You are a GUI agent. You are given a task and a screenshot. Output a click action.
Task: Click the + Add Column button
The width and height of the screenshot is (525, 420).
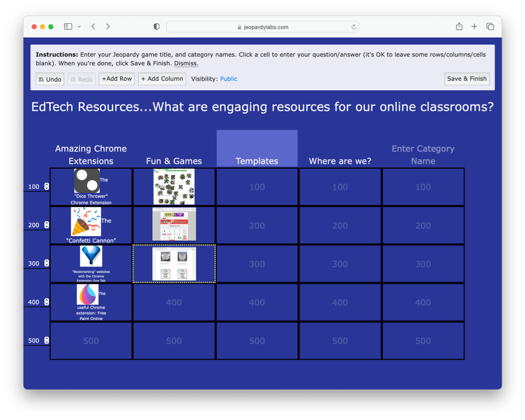tap(162, 79)
